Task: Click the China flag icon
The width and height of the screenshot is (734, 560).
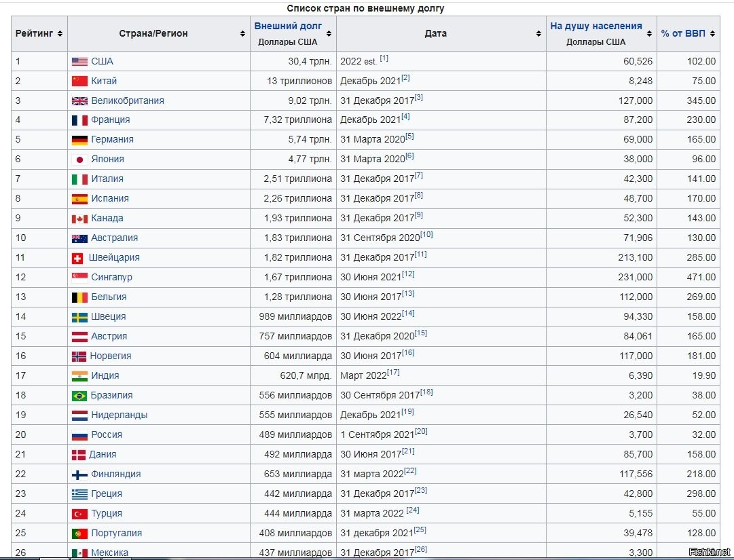Action: [x=79, y=81]
